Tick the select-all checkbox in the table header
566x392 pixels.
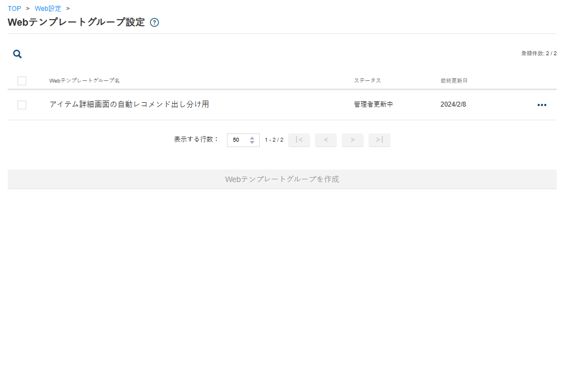(22, 81)
